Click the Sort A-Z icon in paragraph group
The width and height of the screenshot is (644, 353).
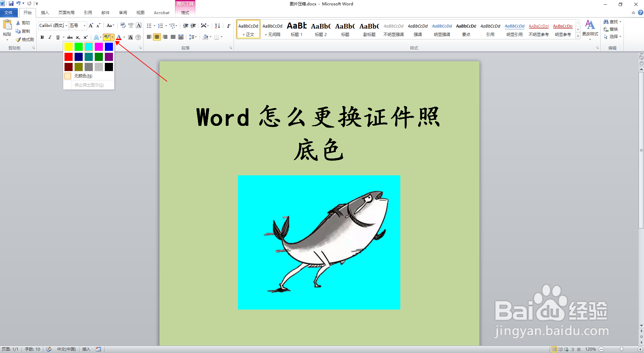tap(217, 26)
